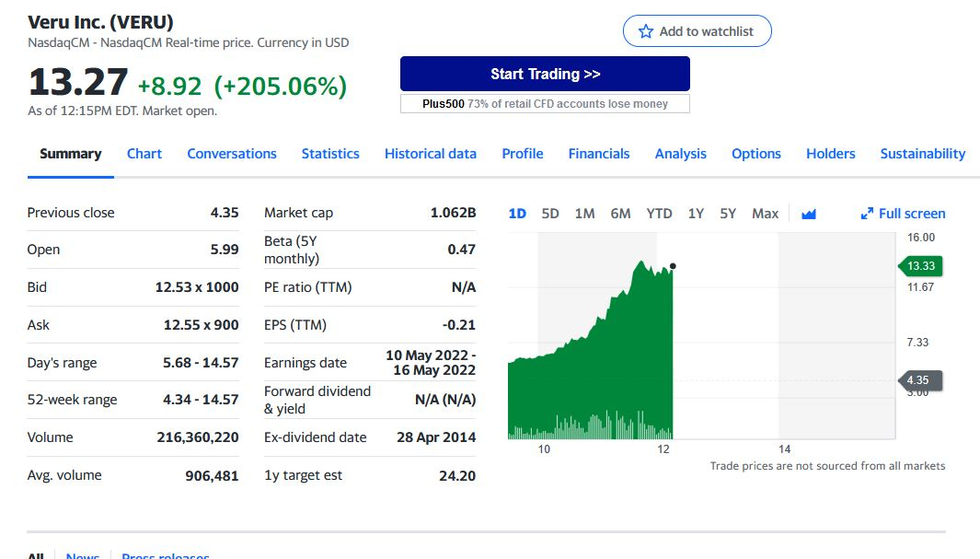Click the green 13.33 price marker
Screen dimensions: 980x559
coord(920,266)
